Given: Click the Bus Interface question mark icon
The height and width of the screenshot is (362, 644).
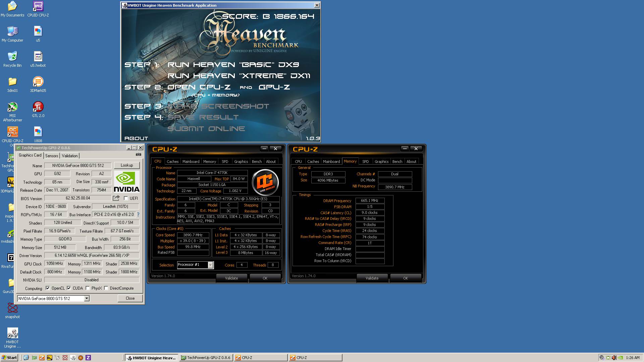Looking at the screenshot, I should point(138,215).
